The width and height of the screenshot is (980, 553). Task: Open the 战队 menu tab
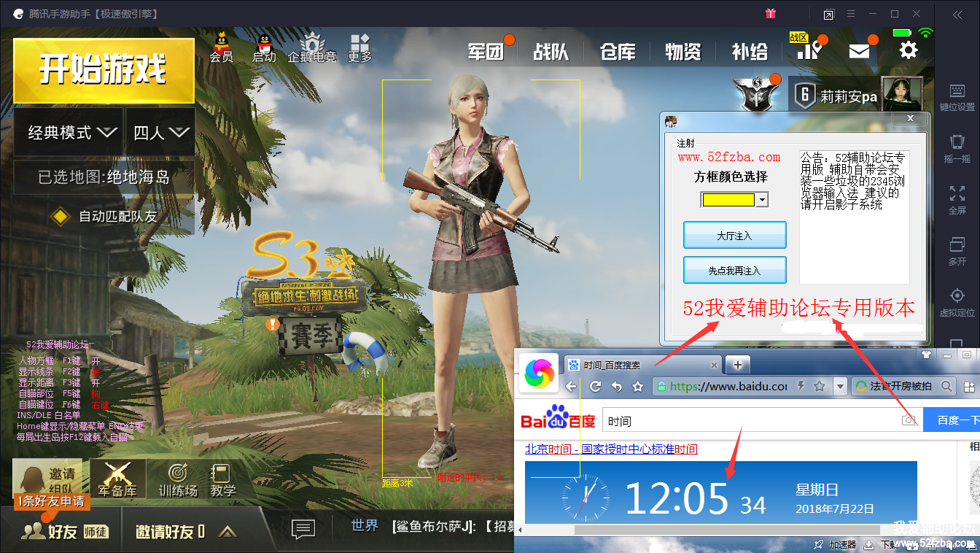click(551, 52)
